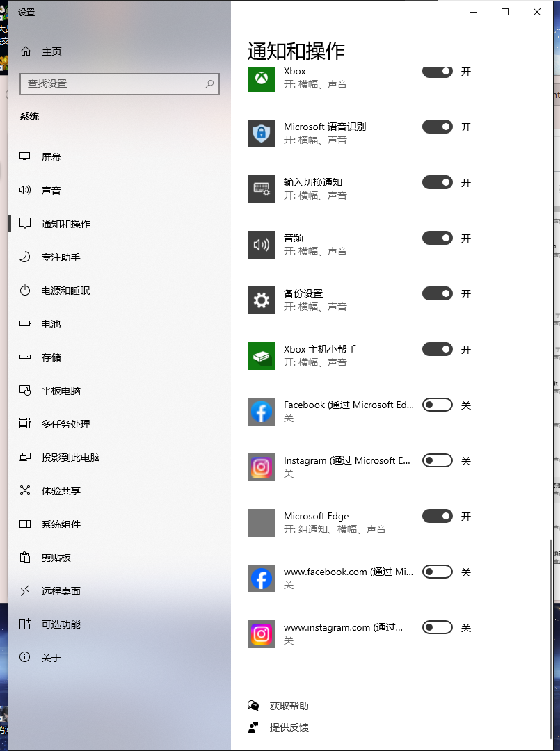
Task: Enable Instagram (通过 Microsoft Edge) toggle
Action: 438,461
